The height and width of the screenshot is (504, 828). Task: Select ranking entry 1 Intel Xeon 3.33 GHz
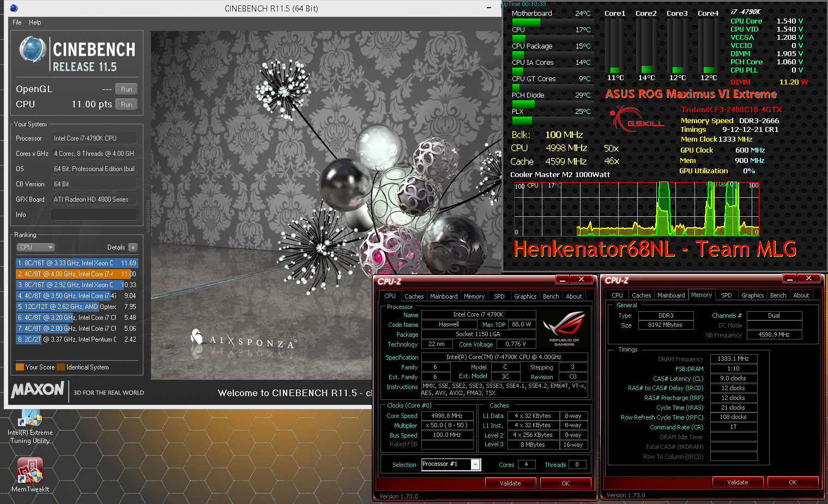(x=77, y=263)
